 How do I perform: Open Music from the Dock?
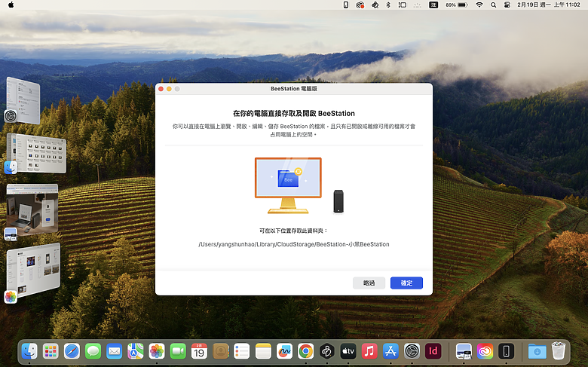pyautogui.click(x=369, y=351)
